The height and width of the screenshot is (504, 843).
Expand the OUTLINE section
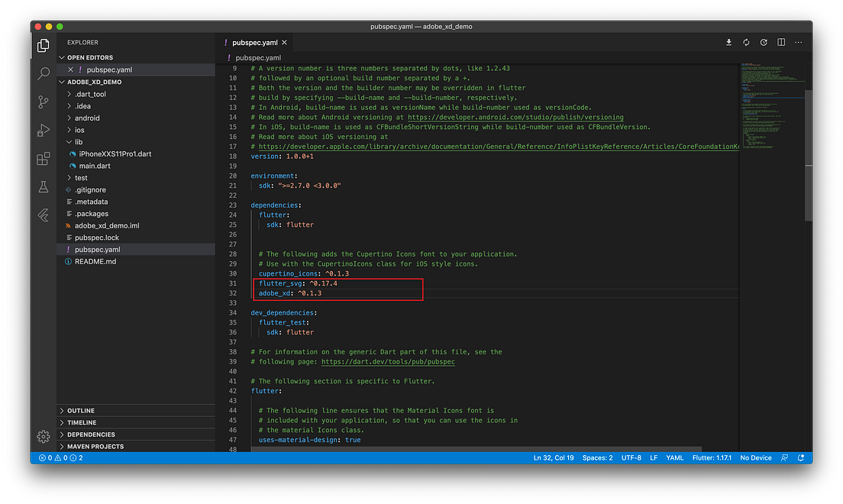tap(82, 410)
